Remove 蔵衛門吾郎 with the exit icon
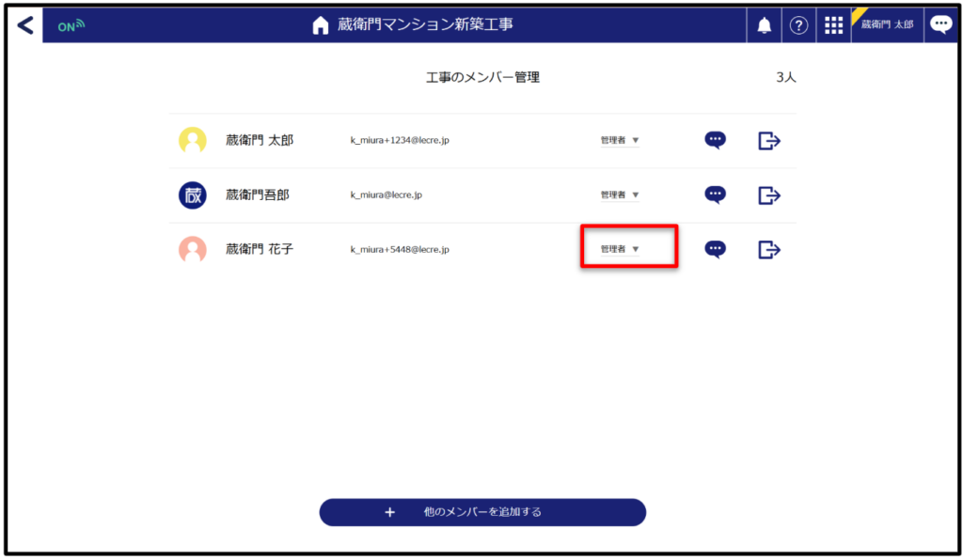This screenshot has width=963, height=560. coord(769,195)
